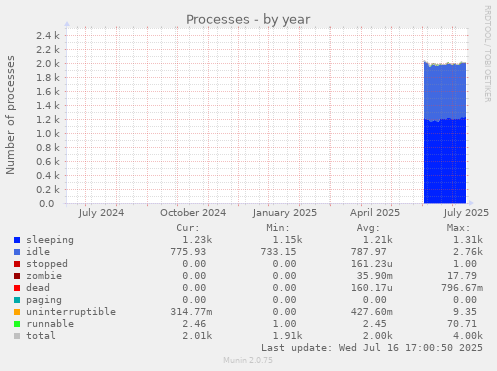Click the dead max value 796.67m
Image resolution: width=497 pixels, height=371 pixels.
462,288
